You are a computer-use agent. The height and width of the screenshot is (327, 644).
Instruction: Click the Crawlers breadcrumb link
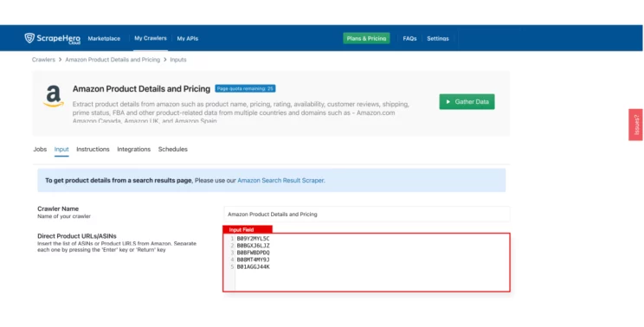(x=43, y=60)
